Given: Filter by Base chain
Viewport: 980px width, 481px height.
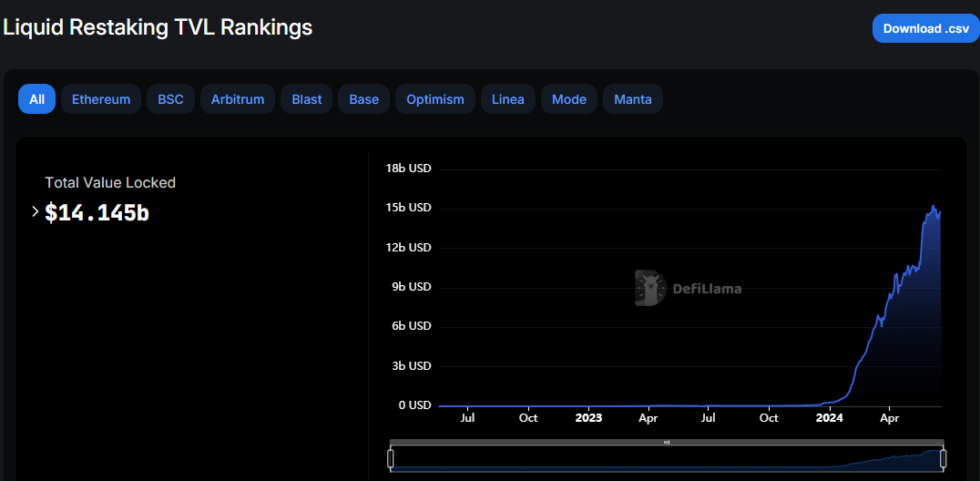Looking at the screenshot, I should (363, 99).
